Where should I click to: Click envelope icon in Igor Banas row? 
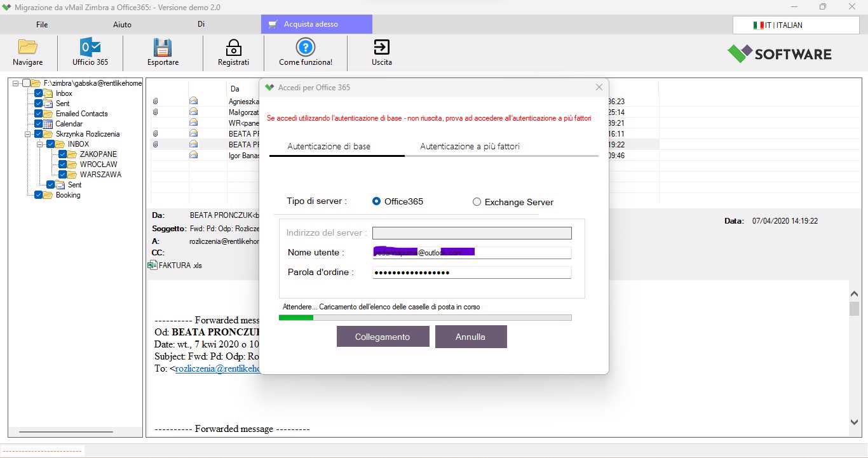[x=193, y=155]
